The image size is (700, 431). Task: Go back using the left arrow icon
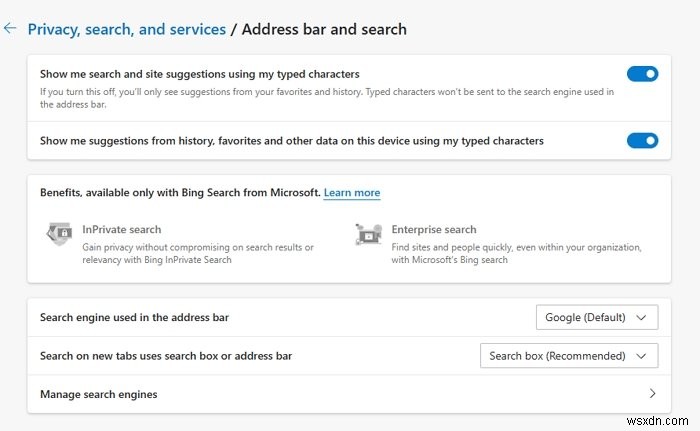[10, 29]
